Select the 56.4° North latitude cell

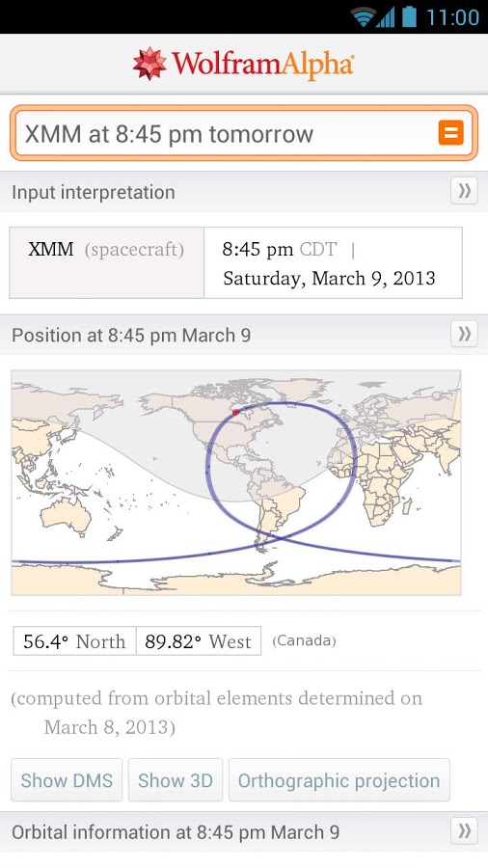(x=74, y=641)
